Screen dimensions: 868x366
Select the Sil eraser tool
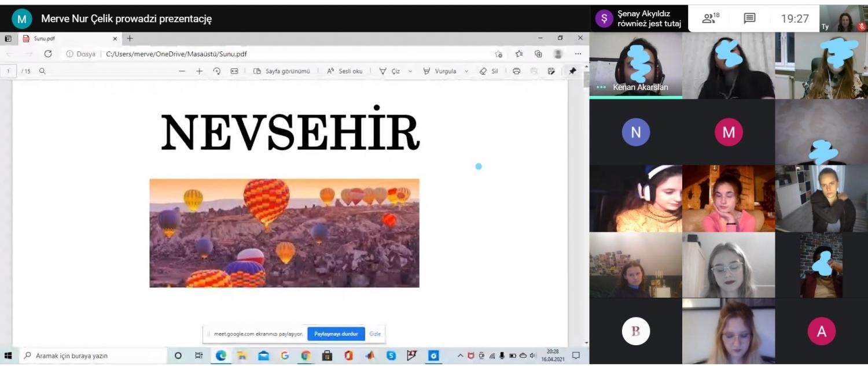tap(488, 71)
